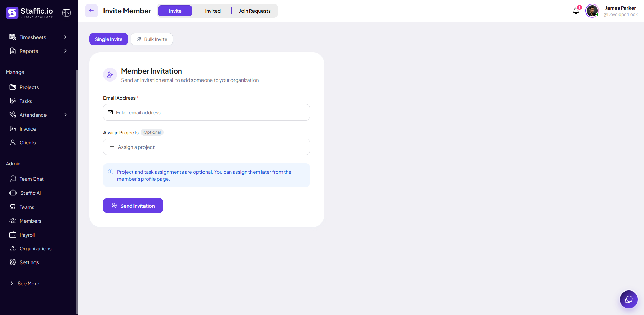
Task: Click the Teams sidebar icon
Action: coord(13,207)
